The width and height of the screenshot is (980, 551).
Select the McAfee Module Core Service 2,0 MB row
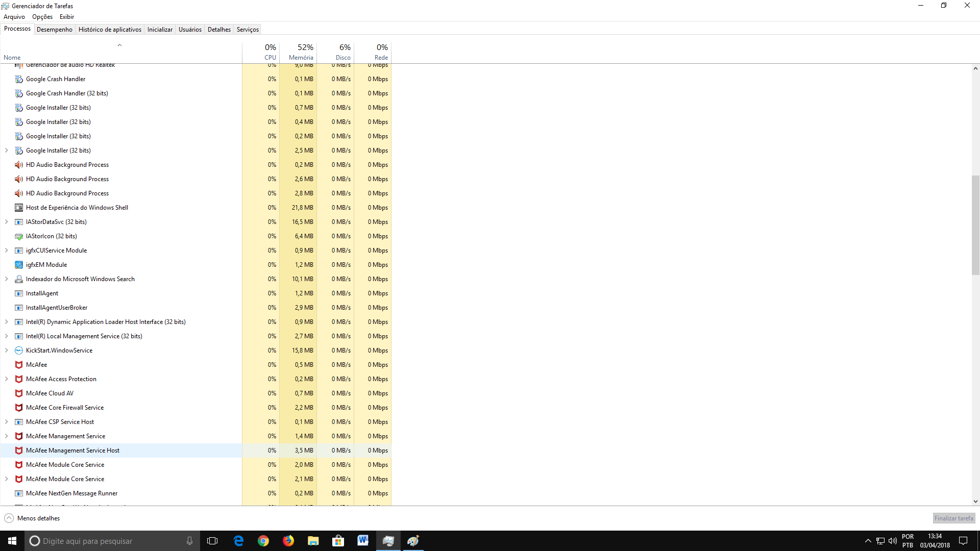tap(195, 465)
